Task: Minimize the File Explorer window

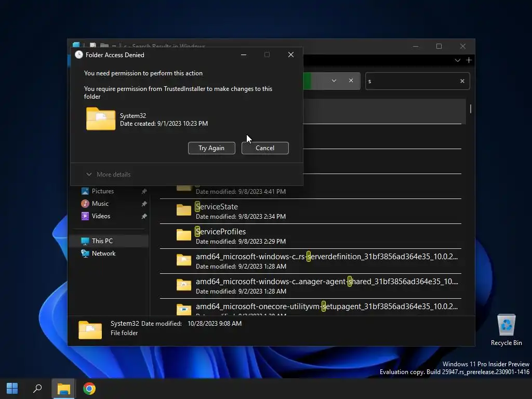Action: click(416, 46)
